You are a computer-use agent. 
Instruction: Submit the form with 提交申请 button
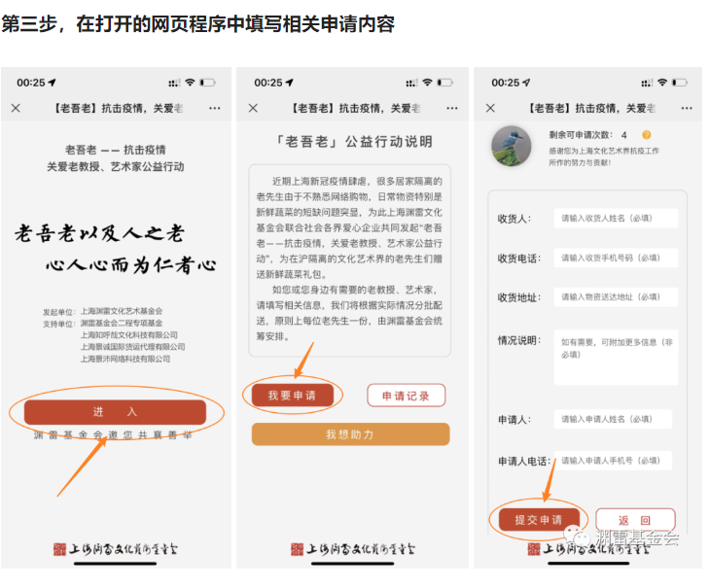coord(538,520)
